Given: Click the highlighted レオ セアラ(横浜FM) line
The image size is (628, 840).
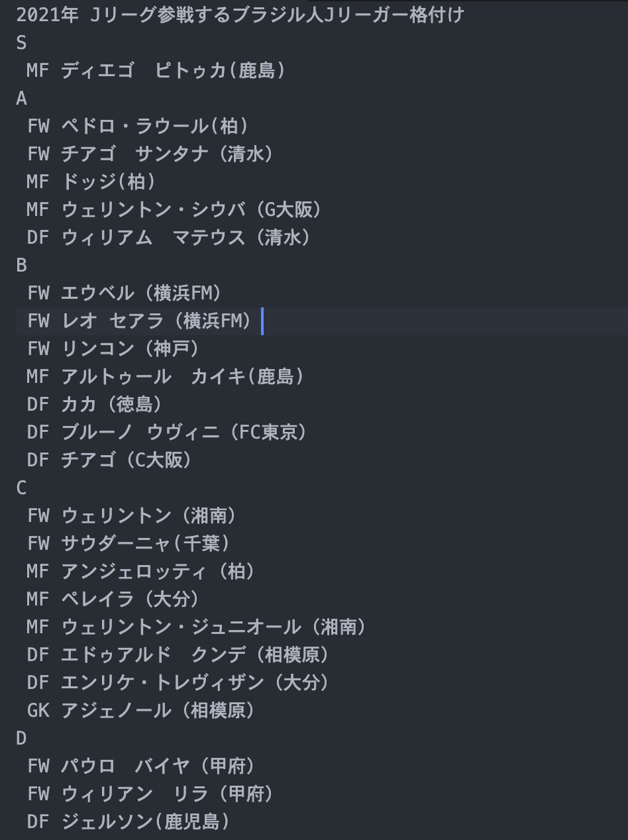Looking at the screenshot, I should [x=140, y=321].
